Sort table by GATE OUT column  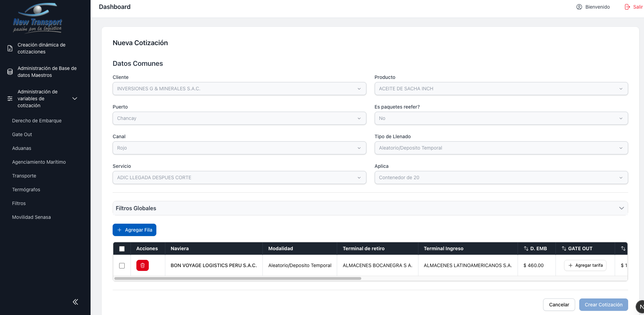(x=564, y=248)
